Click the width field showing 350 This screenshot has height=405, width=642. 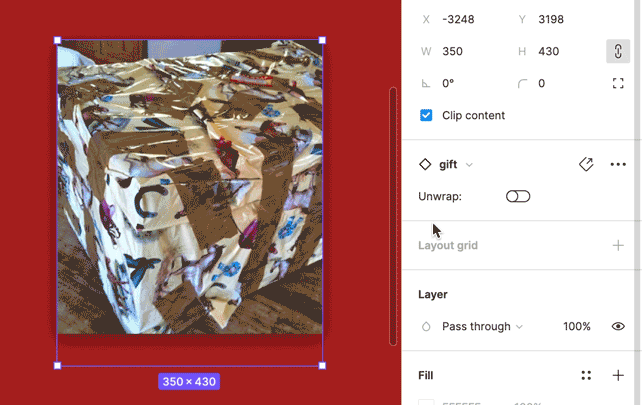coord(463,51)
